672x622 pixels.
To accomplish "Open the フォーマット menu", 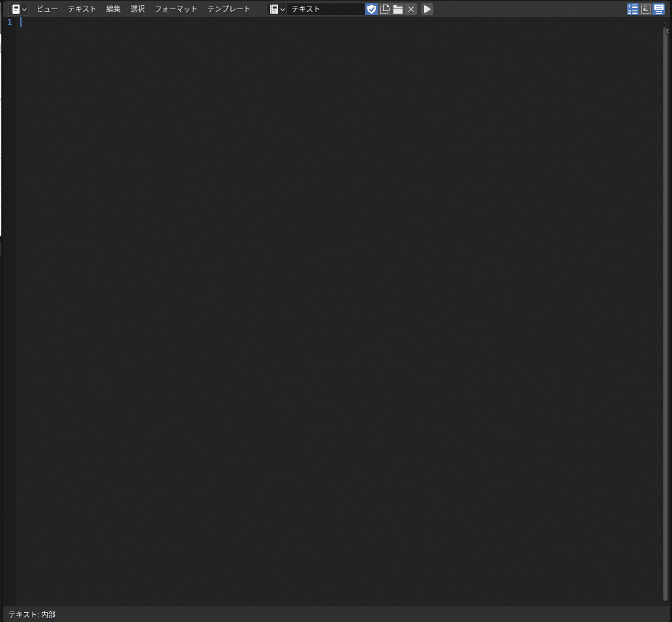I will (x=176, y=9).
